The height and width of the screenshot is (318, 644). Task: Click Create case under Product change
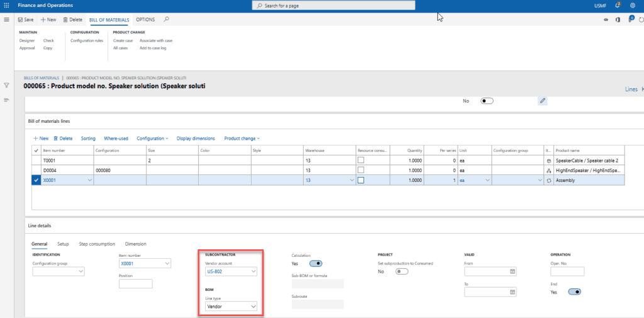123,41
